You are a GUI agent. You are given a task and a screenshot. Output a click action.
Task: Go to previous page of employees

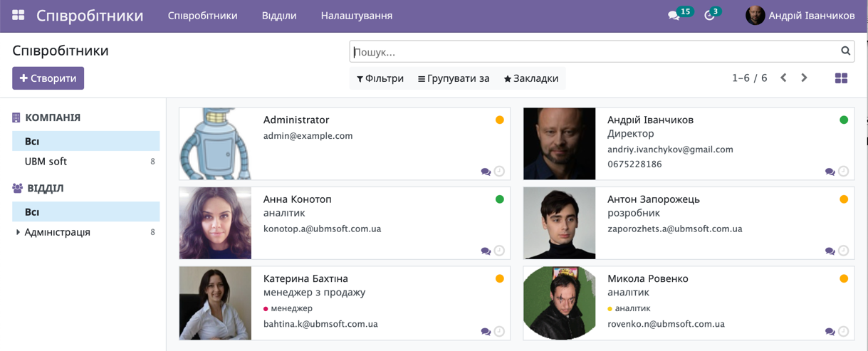(x=783, y=78)
